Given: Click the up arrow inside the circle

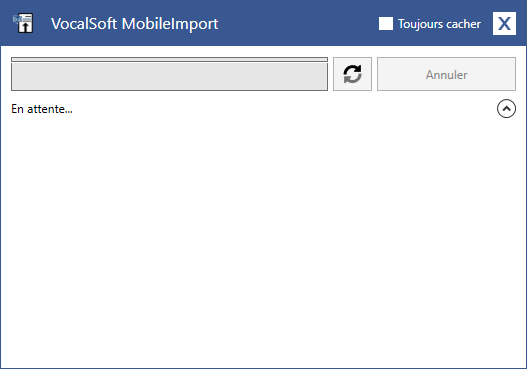Looking at the screenshot, I should 506,109.
